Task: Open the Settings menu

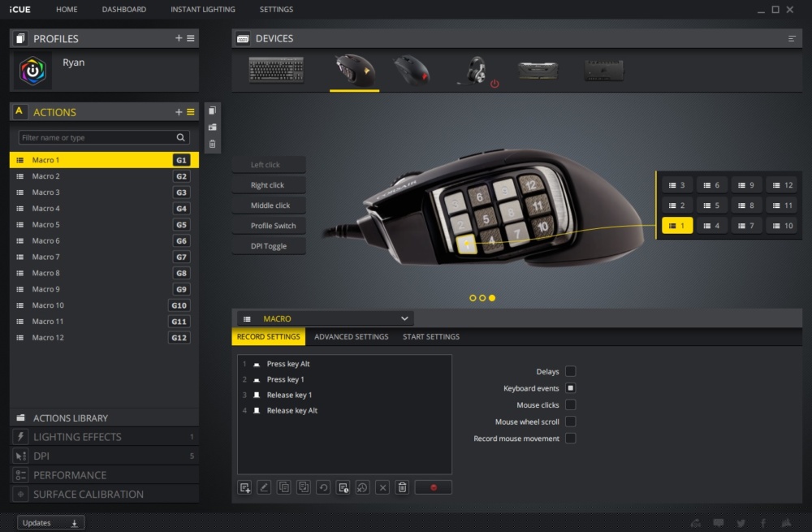Action: pos(276,9)
